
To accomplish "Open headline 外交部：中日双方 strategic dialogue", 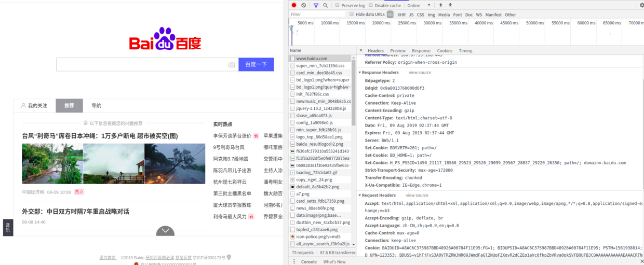I will 75,212.
